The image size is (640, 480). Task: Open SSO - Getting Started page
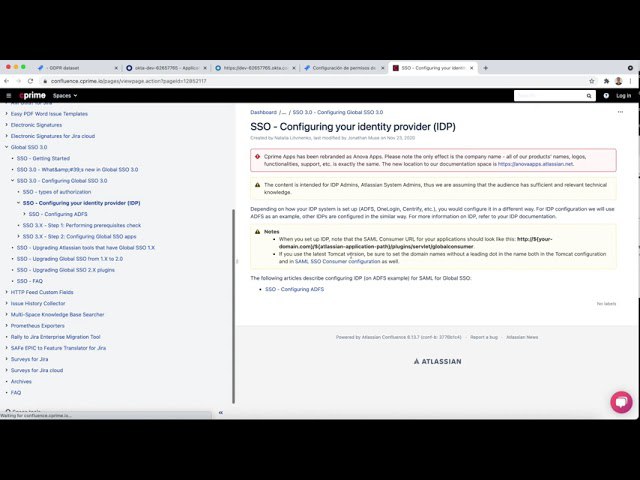43,158
